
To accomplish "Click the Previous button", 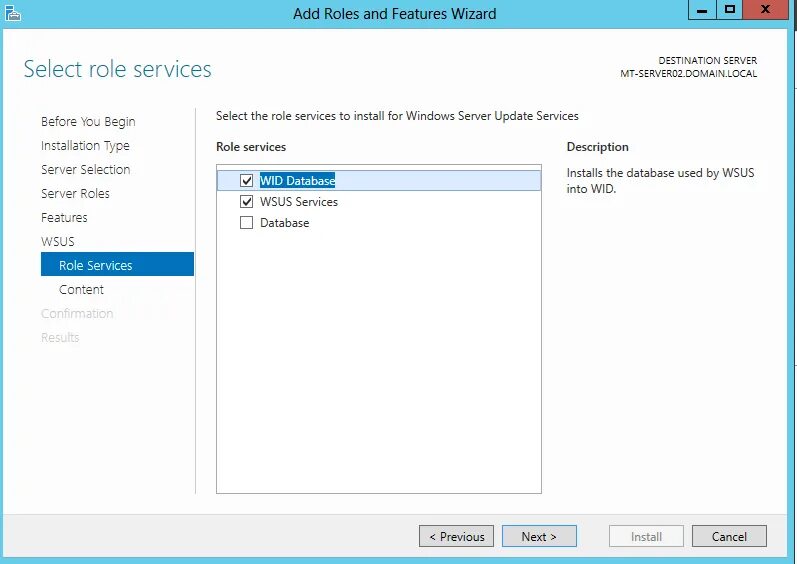I will coord(457,537).
